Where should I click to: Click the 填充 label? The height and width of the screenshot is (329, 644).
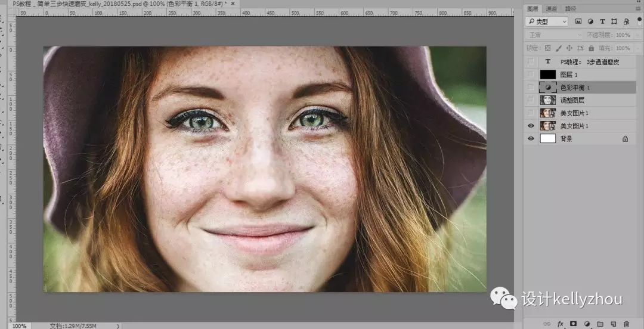point(605,48)
